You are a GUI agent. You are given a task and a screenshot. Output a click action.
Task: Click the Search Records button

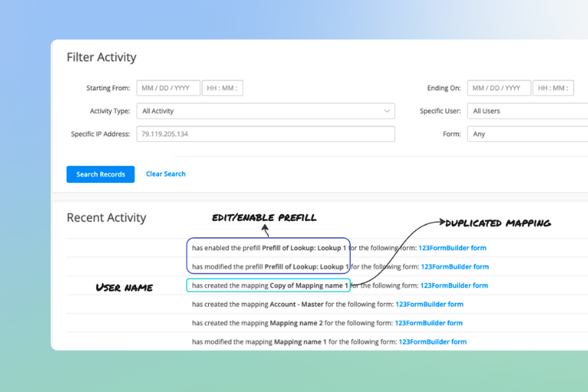100,174
